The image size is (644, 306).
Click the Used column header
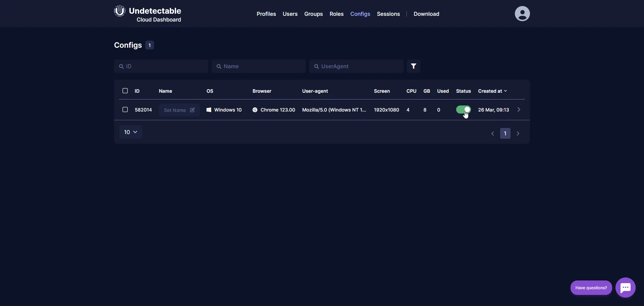[x=443, y=91]
